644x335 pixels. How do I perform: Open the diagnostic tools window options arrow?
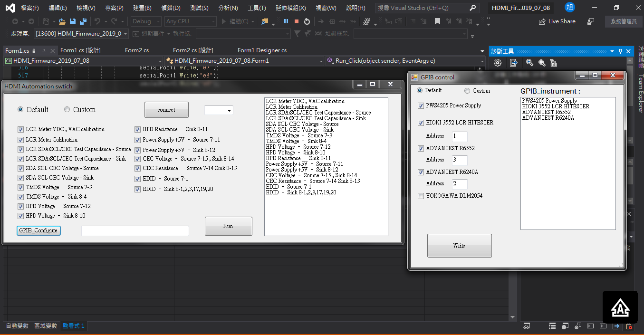(x=612, y=51)
